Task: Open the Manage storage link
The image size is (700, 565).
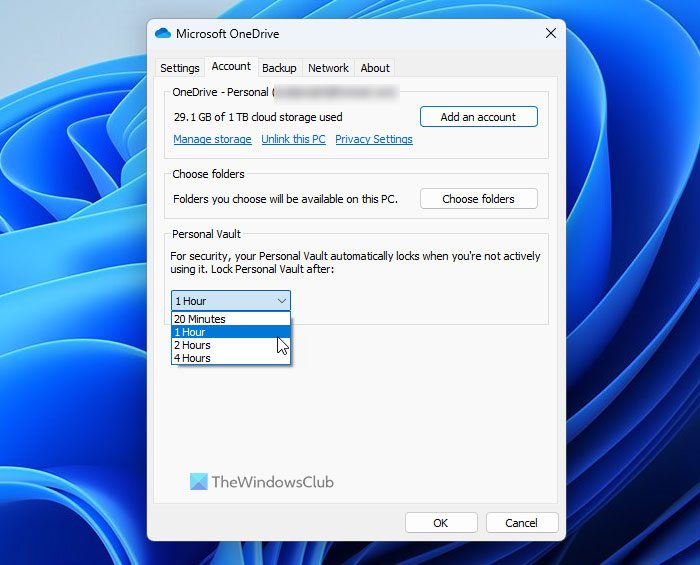Action: click(212, 139)
